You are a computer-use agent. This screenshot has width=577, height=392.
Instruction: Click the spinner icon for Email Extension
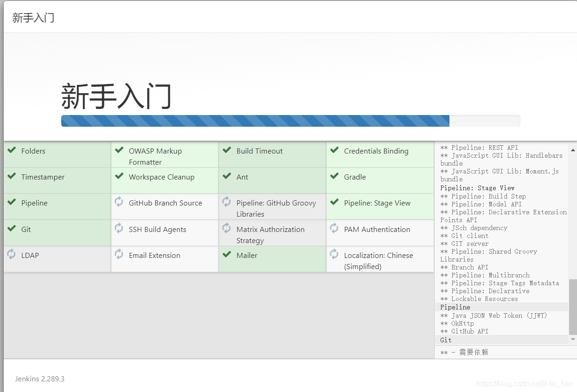click(x=119, y=254)
